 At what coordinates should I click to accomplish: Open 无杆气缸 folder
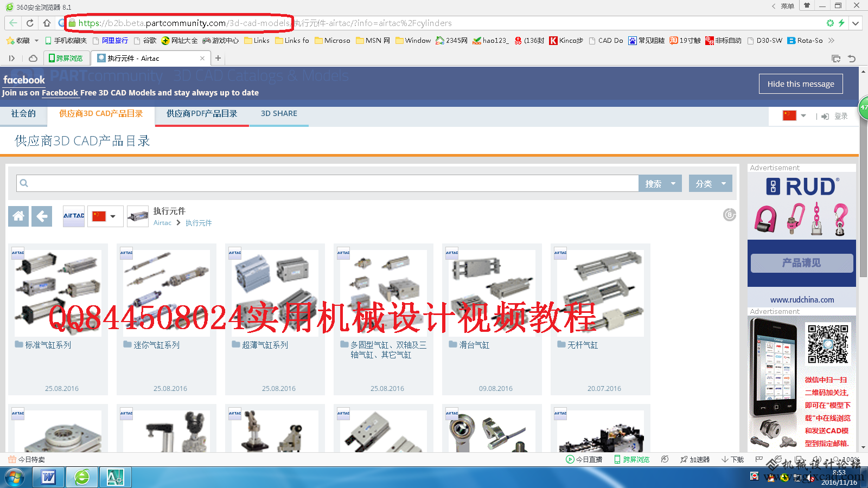pos(582,345)
